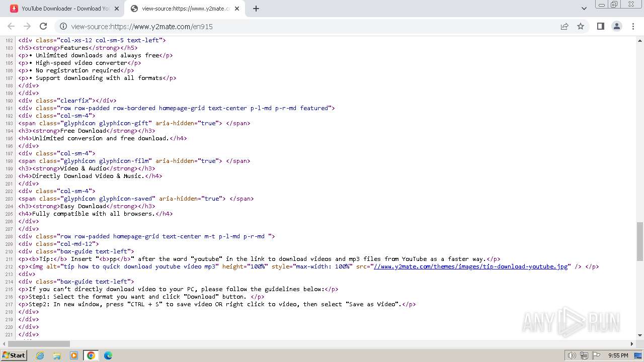Click the "Step1: Select the format" line
Image resolution: width=644 pixels, height=362 pixels.
142,297
